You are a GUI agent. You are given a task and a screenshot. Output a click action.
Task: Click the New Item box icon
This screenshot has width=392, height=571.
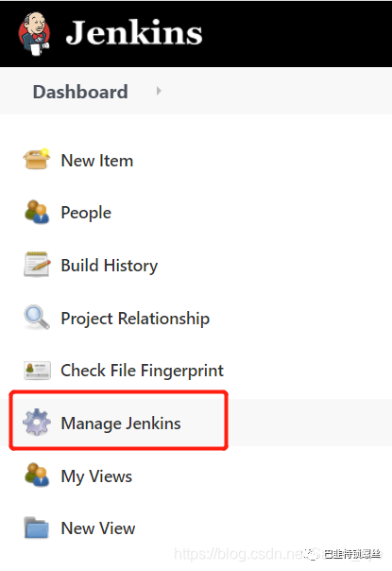pyautogui.click(x=37, y=159)
